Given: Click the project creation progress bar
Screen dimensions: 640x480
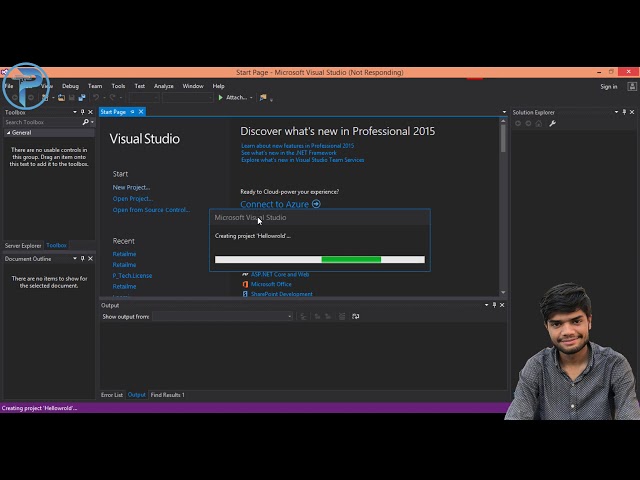Looking at the screenshot, I should pyautogui.click(x=320, y=260).
